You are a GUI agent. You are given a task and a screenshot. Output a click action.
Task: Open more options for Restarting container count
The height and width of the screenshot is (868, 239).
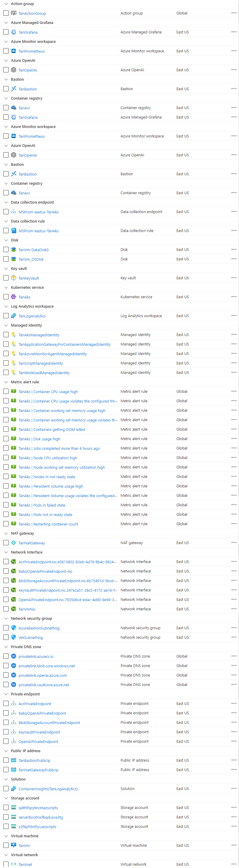[x=234, y=524]
